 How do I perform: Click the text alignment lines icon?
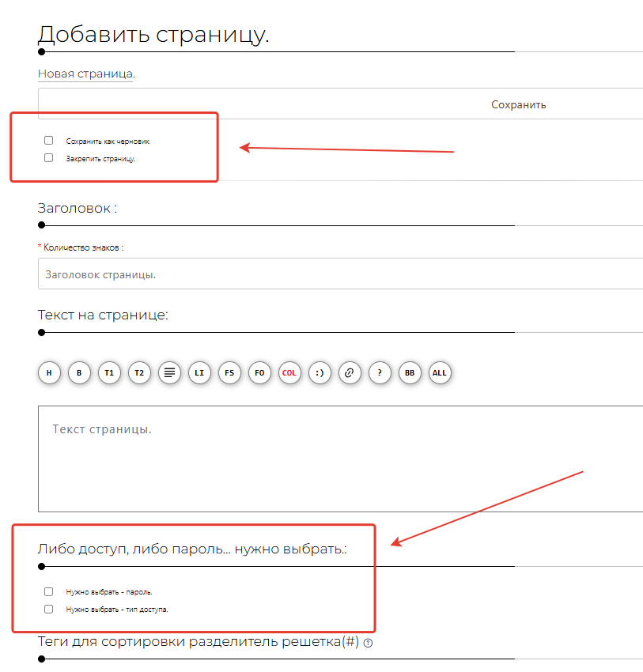[x=168, y=372]
